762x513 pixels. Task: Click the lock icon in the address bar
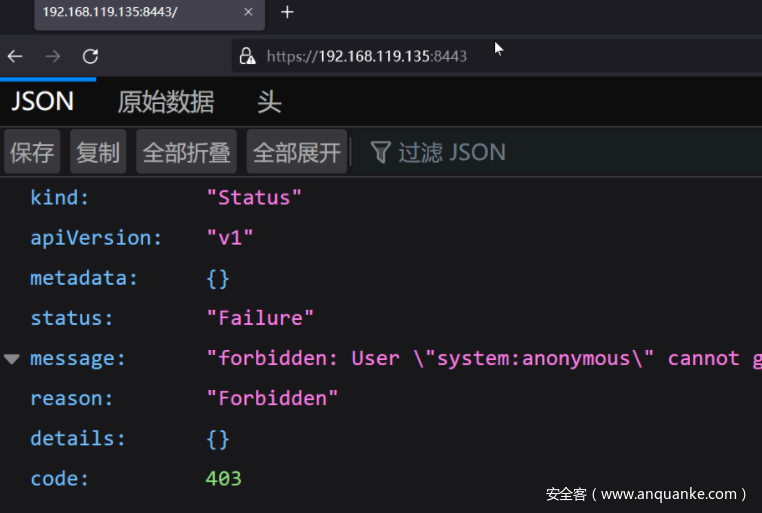pyautogui.click(x=246, y=56)
